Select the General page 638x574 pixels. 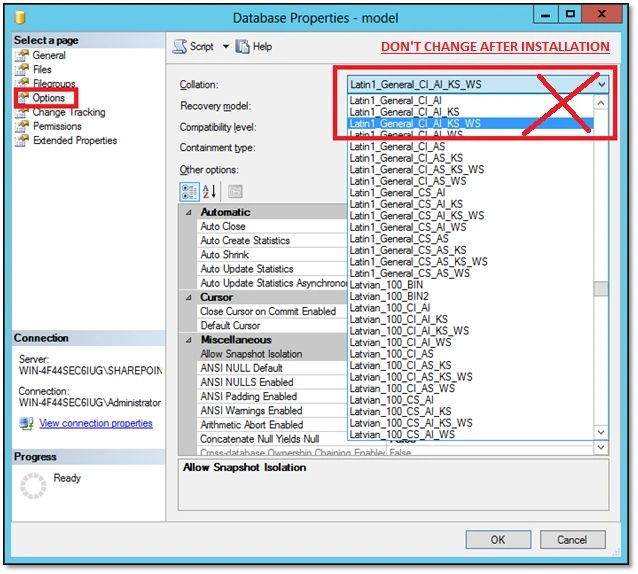pos(49,55)
